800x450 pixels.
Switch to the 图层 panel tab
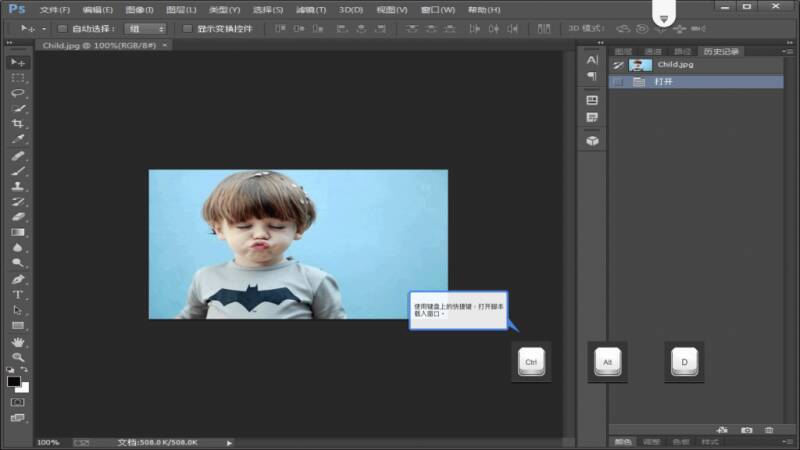click(x=623, y=52)
